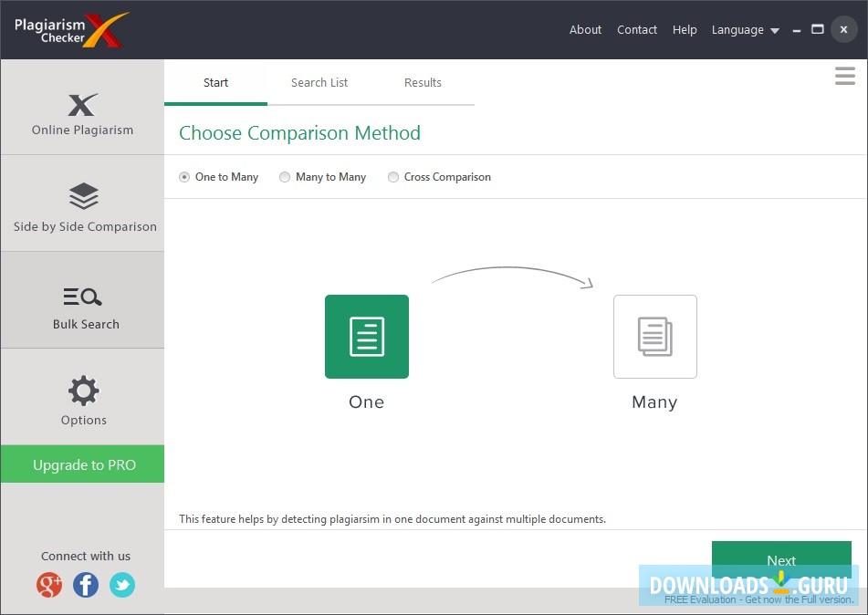868x615 pixels.
Task: Close the application window
Action: coord(843,30)
